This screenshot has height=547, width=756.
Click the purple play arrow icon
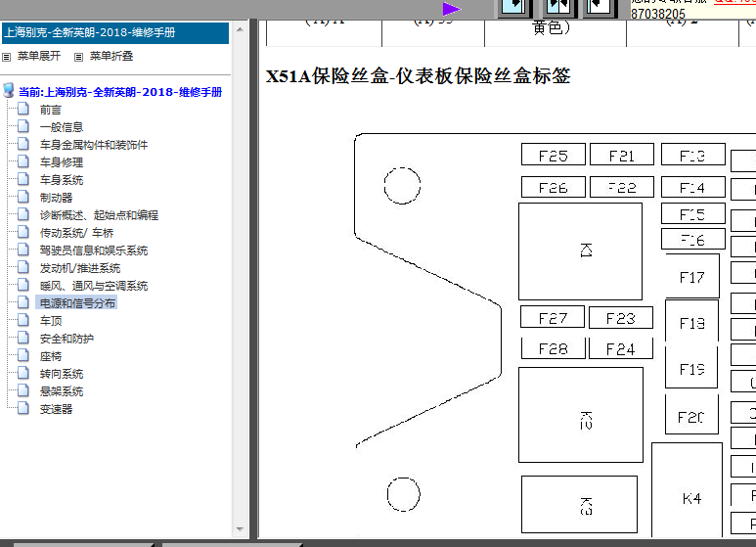pyautogui.click(x=451, y=9)
